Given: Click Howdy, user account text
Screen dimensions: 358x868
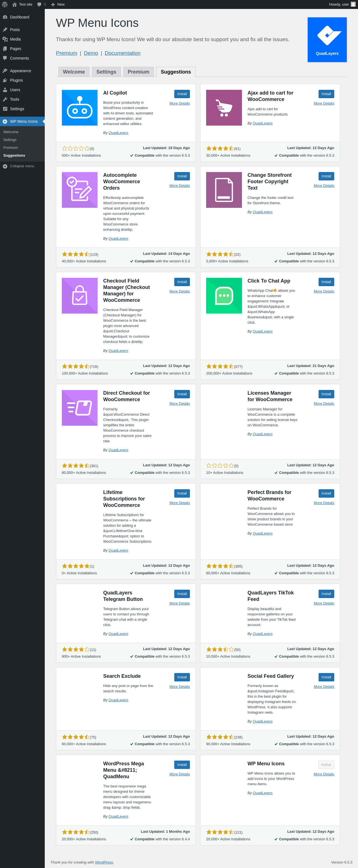Looking at the screenshot, I should tap(339, 4).
